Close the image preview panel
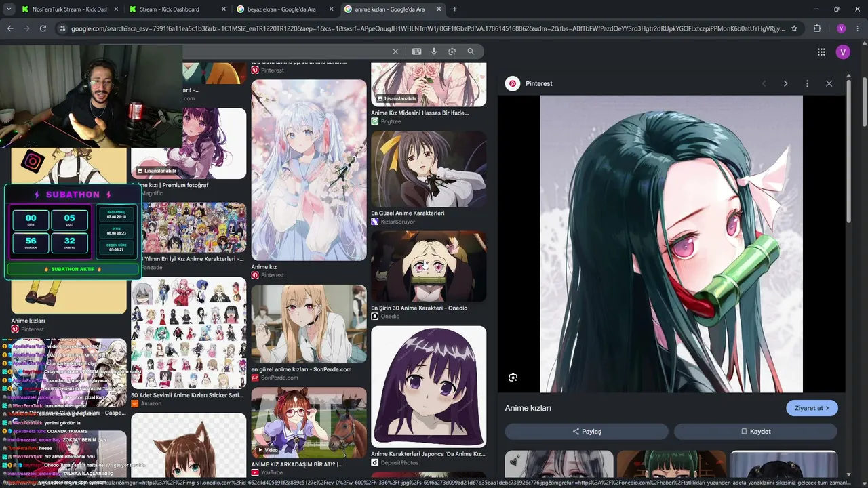This screenshot has height=488, width=868. (829, 83)
